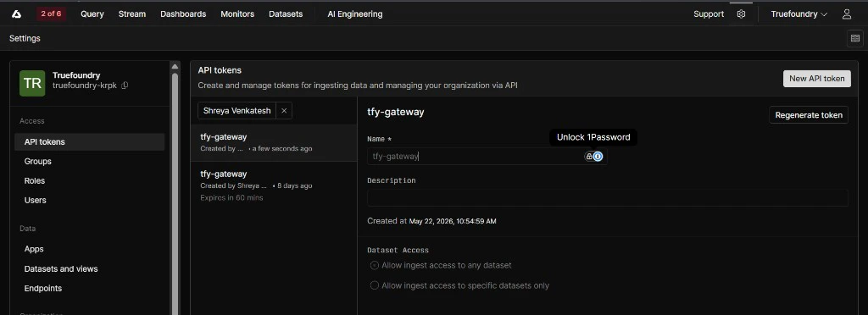Click the Support link
The height and width of the screenshot is (315, 868).
[709, 14]
